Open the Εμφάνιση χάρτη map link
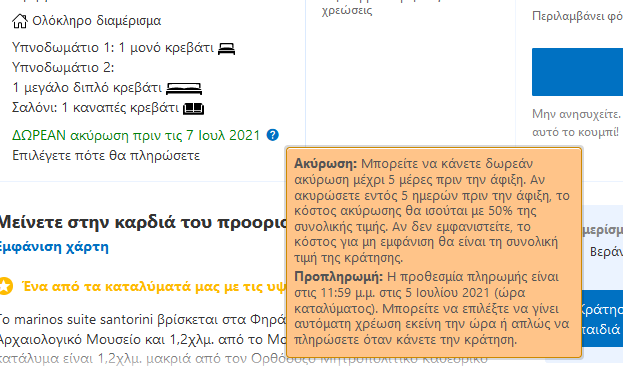This screenshot has width=623, height=368. [54, 247]
